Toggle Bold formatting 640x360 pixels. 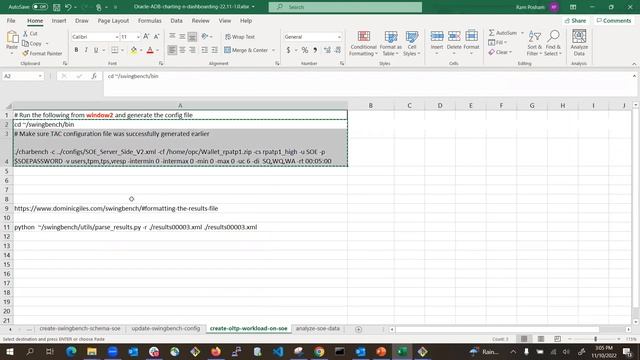[x=76, y=50]
